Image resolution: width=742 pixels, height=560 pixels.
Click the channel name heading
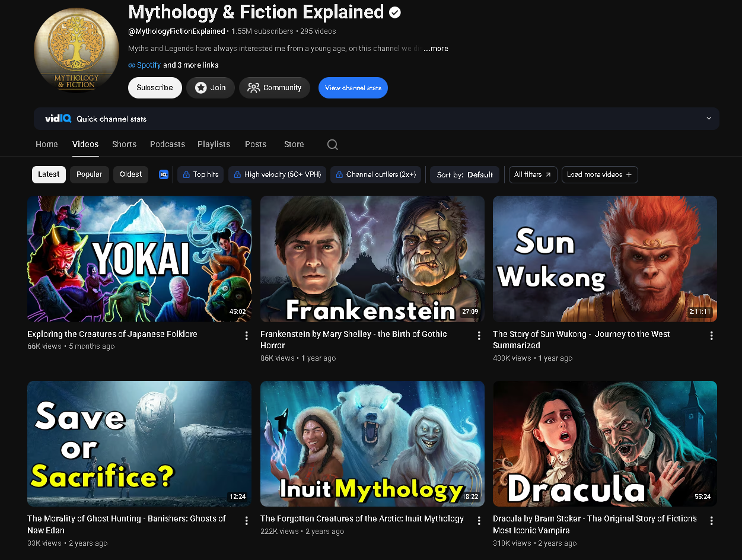pos(256,12)
